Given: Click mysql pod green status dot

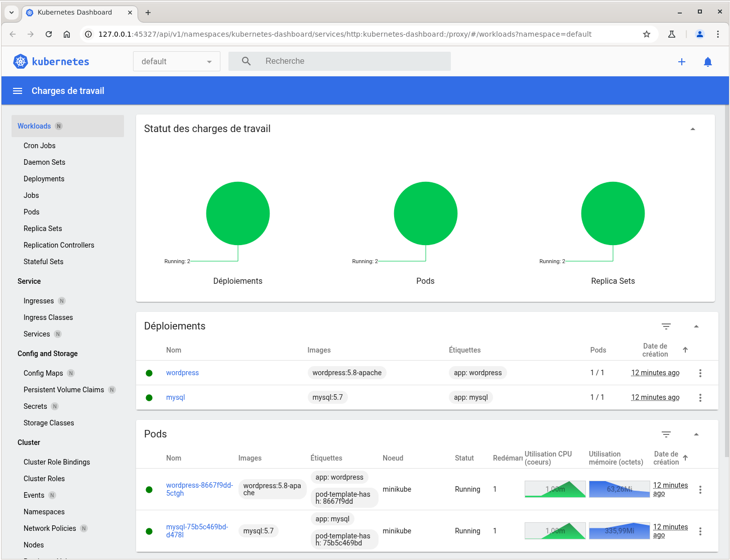Looking at the screenshot, I should (x=149, y=531).
